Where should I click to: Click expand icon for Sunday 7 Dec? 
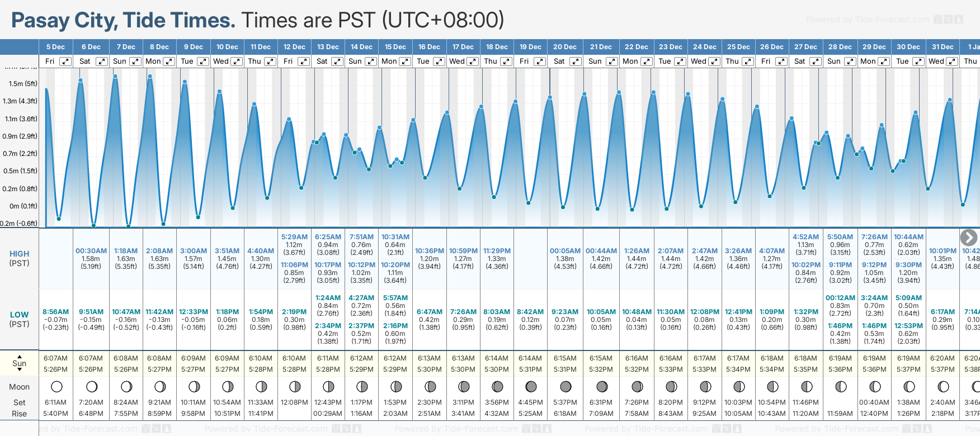coord(135,61)
